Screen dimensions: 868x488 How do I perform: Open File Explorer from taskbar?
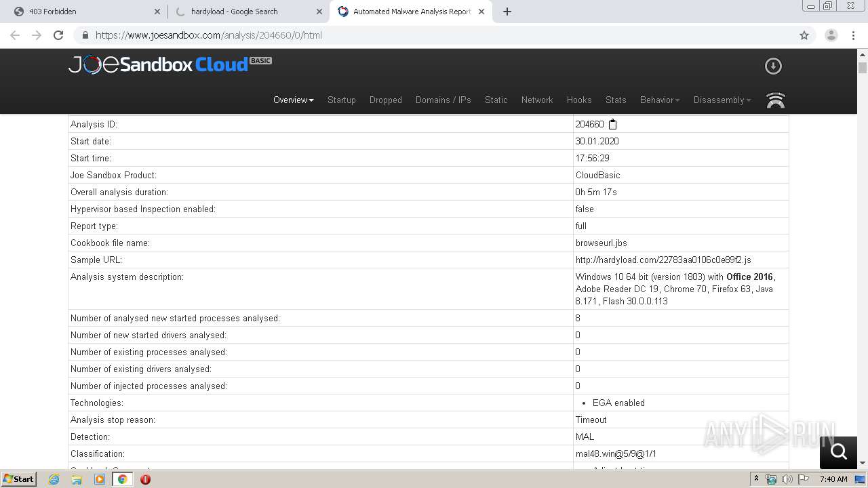coord(77,479)
